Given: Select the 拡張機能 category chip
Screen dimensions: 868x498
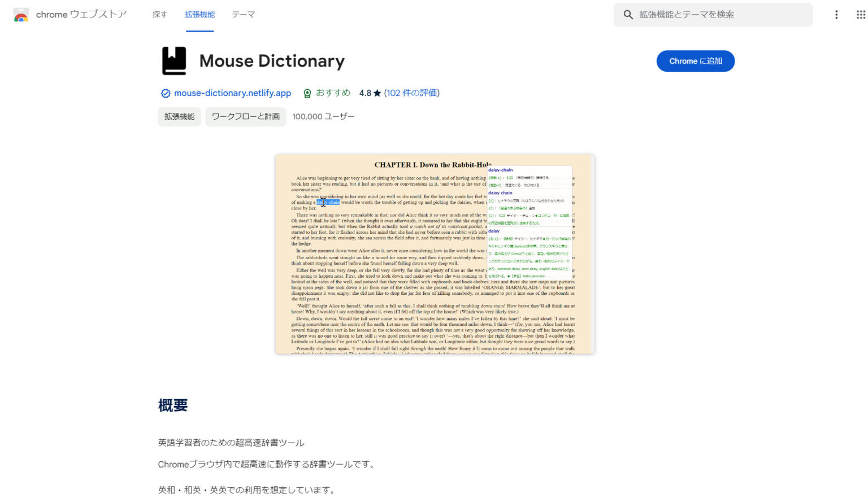Looking at the screenshot, I should tap(179, 116).
